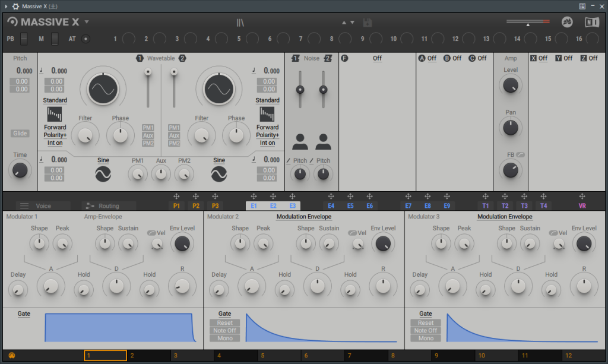Select the noise 1 source icon

click(300, 142)
